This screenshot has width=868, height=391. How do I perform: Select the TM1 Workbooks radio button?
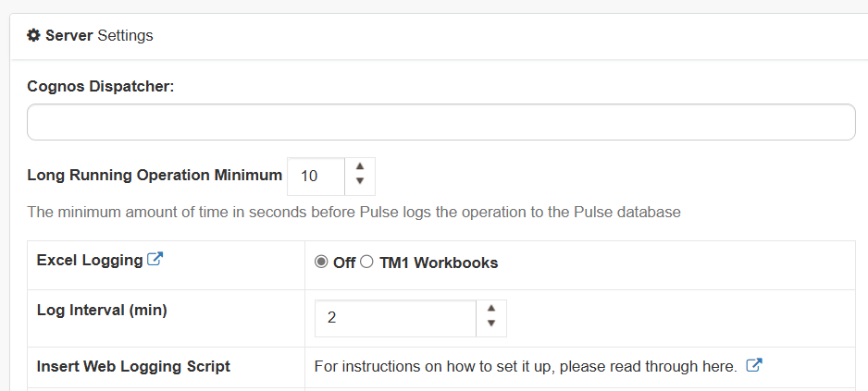(x=366, y=263)
